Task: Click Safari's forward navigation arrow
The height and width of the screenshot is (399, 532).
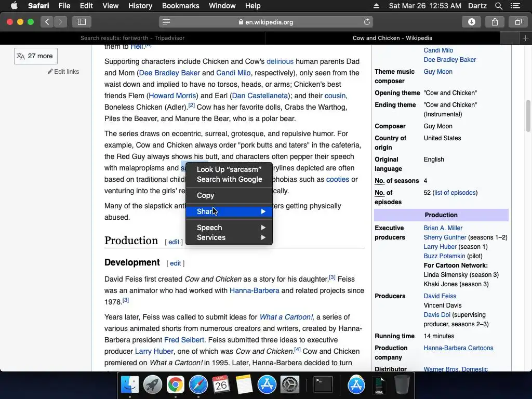Action: coord(60,22)
